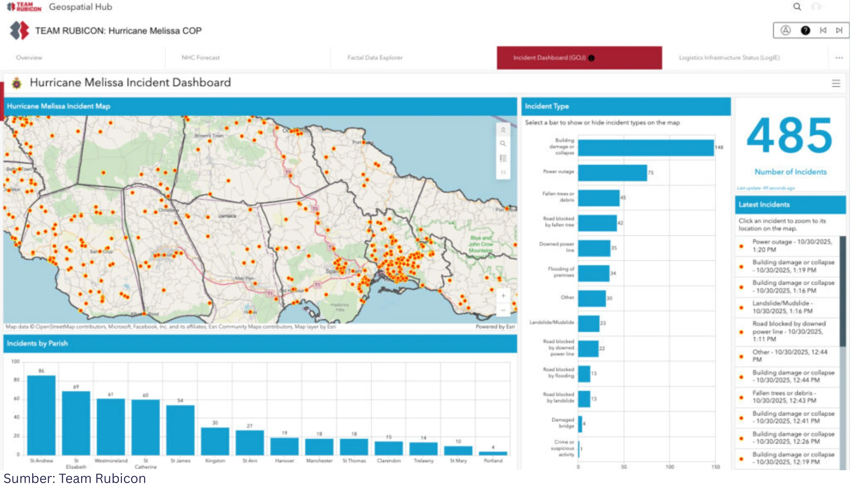Zoom in on the incident map

pyautogui.click(x=503, y=296)
